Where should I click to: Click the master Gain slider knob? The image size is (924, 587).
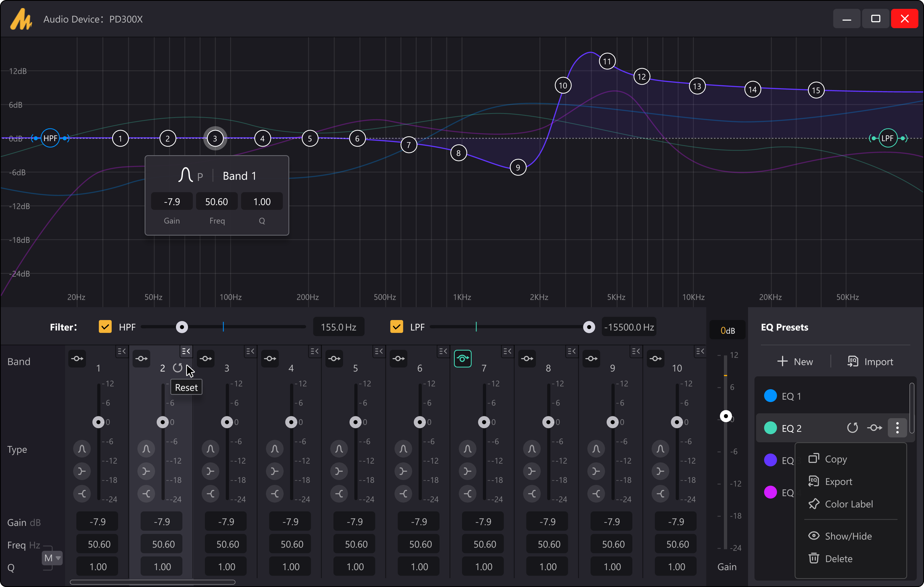tap(726, 416)
